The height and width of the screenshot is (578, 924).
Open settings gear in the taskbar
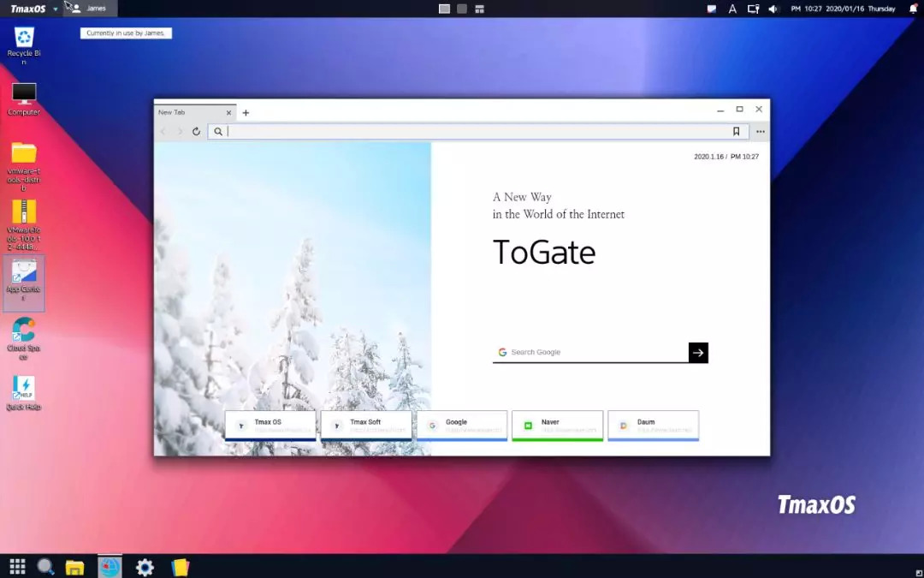tap(145, 567)
